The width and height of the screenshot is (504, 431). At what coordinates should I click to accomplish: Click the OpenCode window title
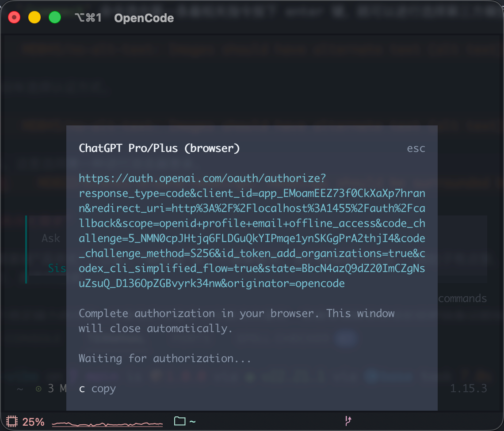pos(144,18)
